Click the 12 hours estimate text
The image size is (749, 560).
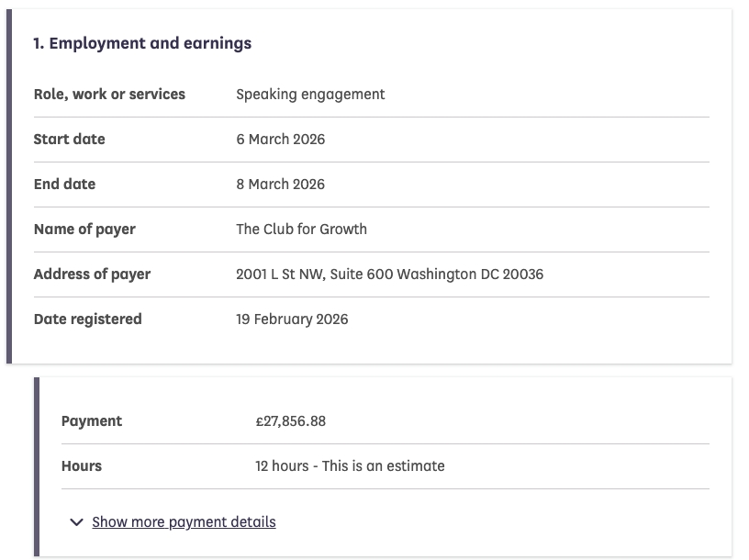pos(350,465)
